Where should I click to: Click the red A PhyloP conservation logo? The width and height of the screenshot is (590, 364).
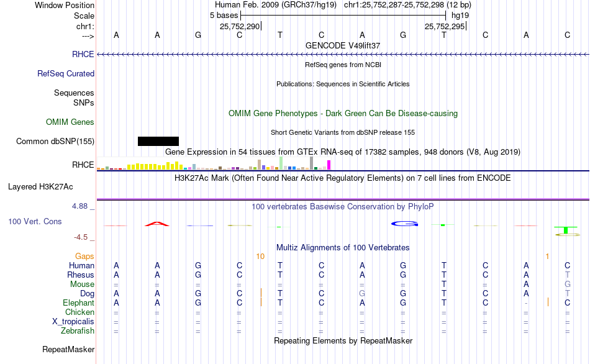(x=157, y=224)
